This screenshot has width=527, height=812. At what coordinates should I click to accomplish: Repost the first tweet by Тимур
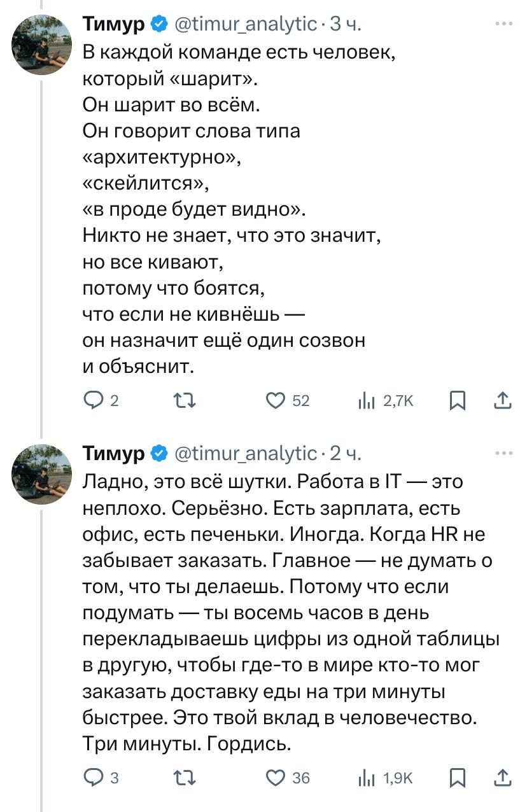[x=185, y=400]
